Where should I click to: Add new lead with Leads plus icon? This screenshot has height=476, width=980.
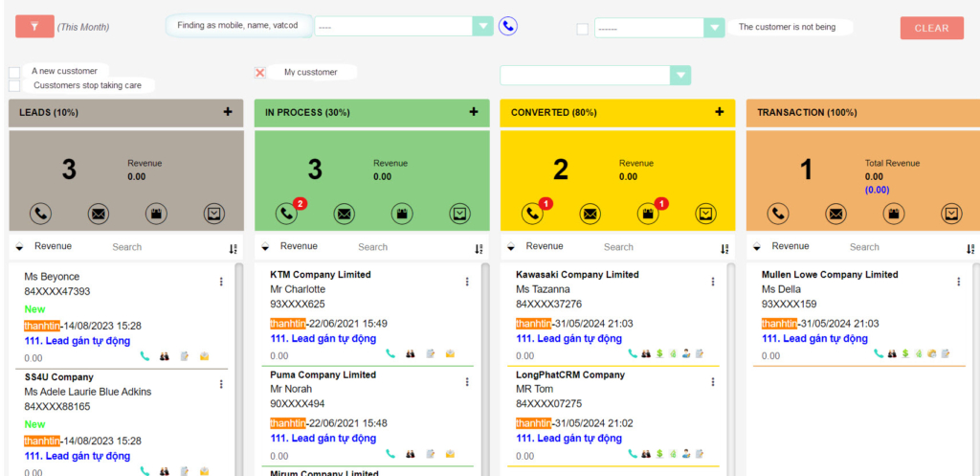pos(228,112)
